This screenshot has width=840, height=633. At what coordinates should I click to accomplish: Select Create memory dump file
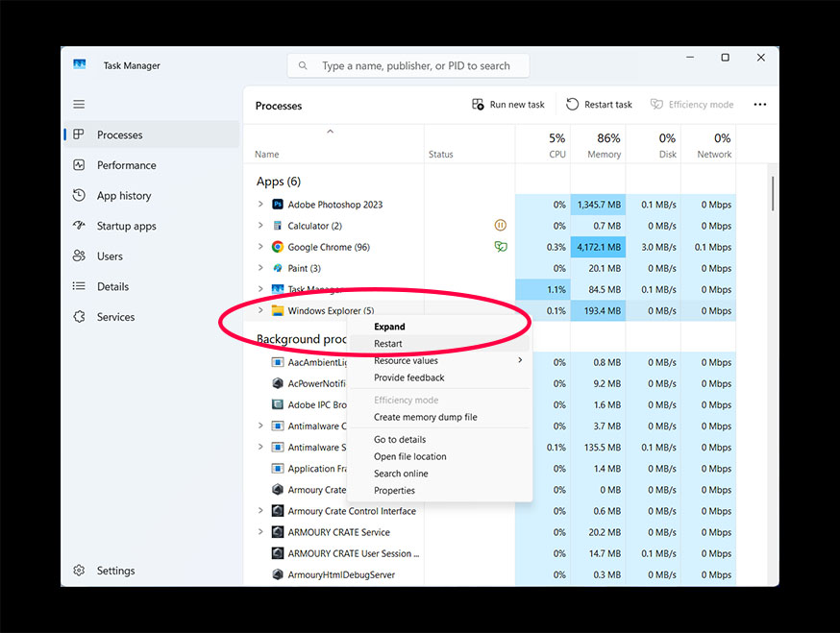pyautogui.click(x=439, y=417)
